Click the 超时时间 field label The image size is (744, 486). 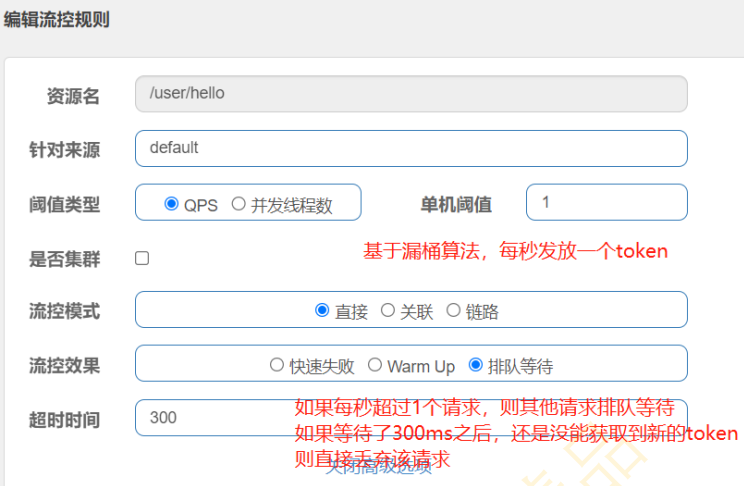click(64, 420)
